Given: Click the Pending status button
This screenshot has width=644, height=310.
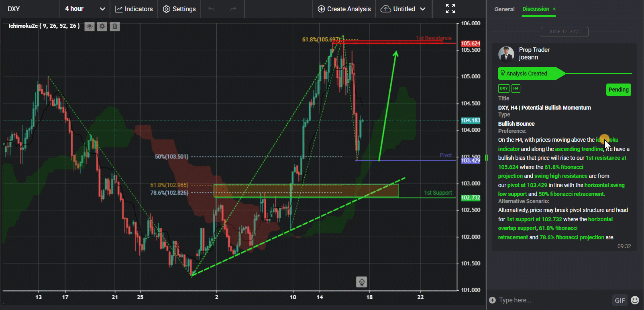Looking at the screenshot, I should tap(618, 90).
